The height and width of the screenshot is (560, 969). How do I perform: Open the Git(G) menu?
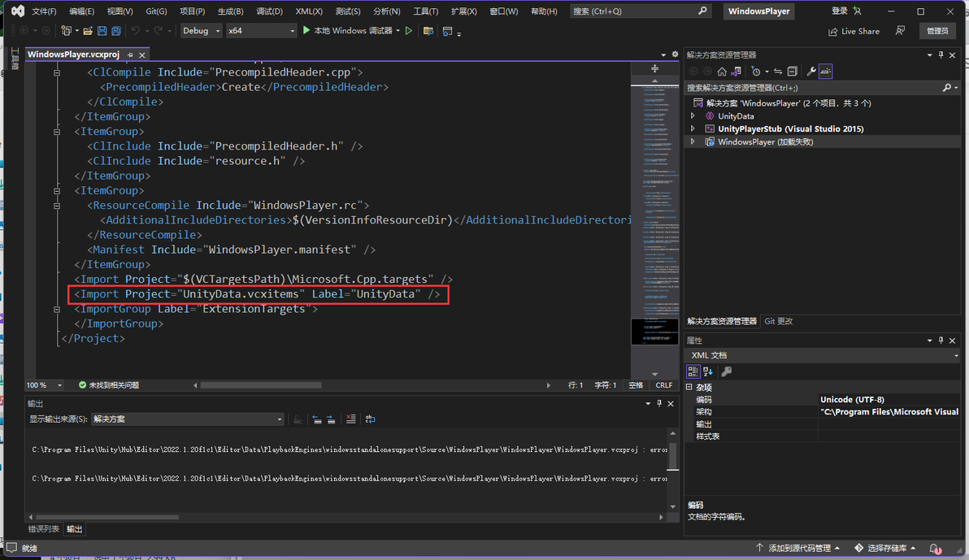pos(156,11)
